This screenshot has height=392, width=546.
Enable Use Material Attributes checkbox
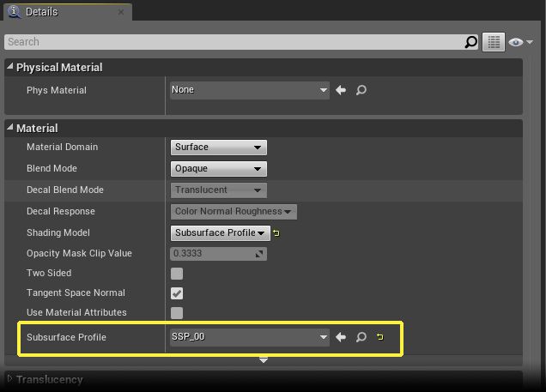pos(177,313)
